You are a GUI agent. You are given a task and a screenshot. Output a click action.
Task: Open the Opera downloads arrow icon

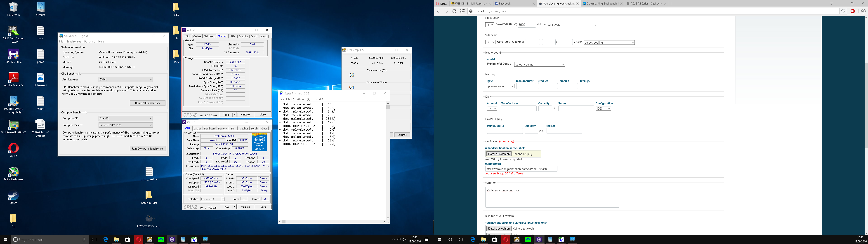pyautogui.click(x=863, y=11)
